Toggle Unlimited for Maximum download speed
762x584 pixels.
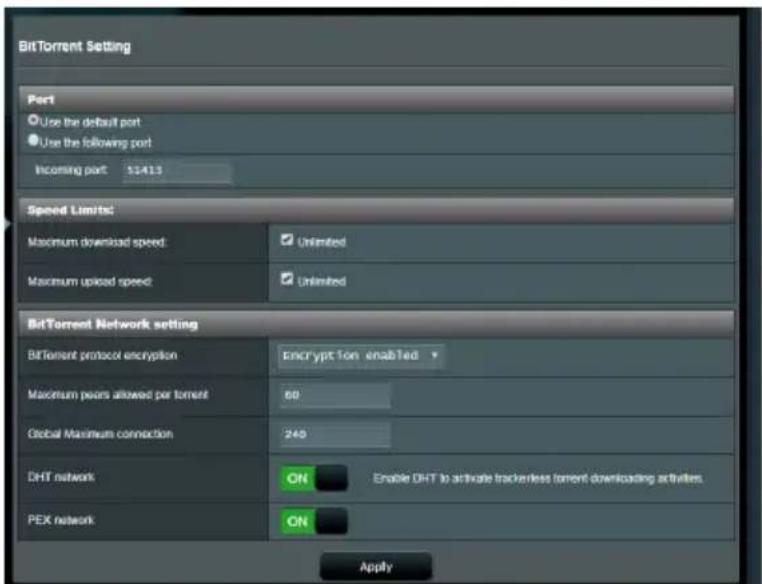tap(287, 240)
